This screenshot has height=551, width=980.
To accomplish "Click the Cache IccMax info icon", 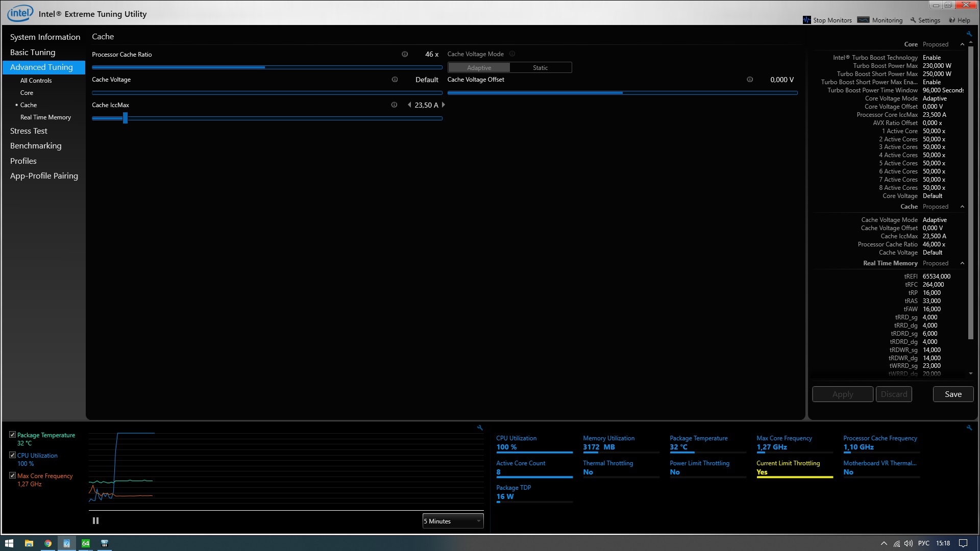I will coord(394,105).
